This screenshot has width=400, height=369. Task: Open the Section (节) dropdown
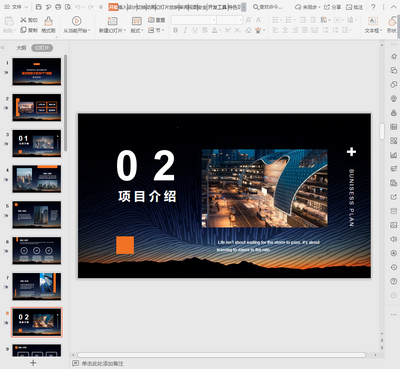click(x=156, y=30)
